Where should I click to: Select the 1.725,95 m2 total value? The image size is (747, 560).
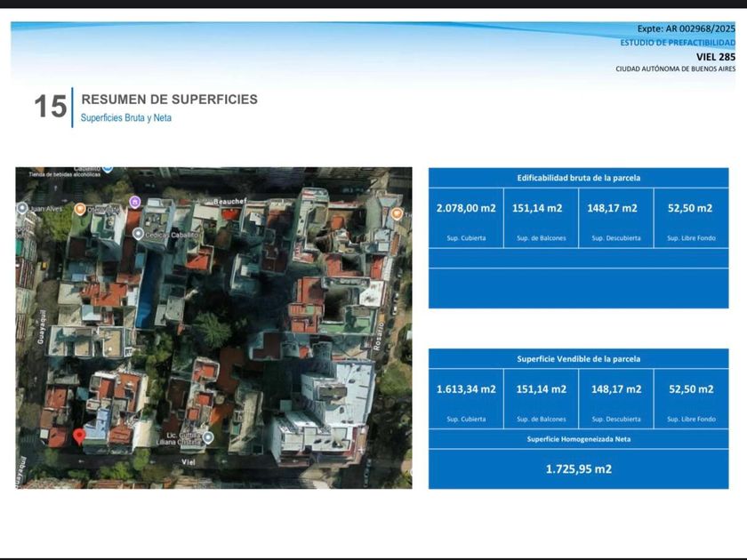pyautogui.click(x=578, y=469)
